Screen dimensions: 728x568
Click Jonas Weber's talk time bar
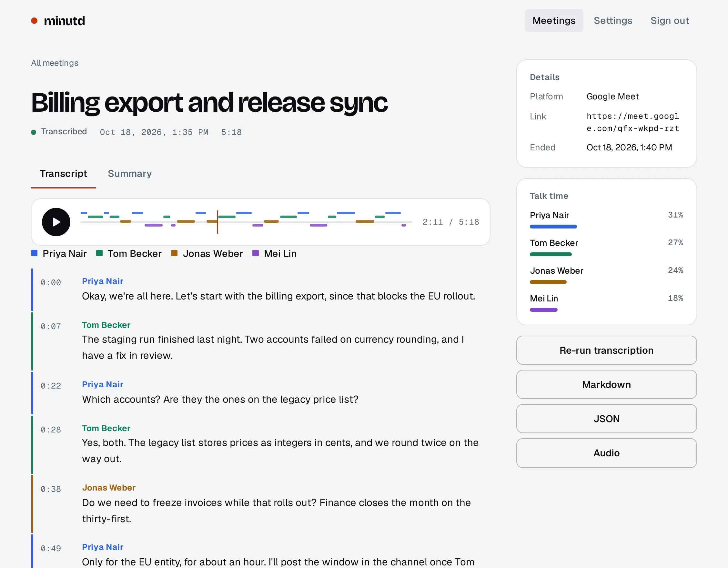548,282
